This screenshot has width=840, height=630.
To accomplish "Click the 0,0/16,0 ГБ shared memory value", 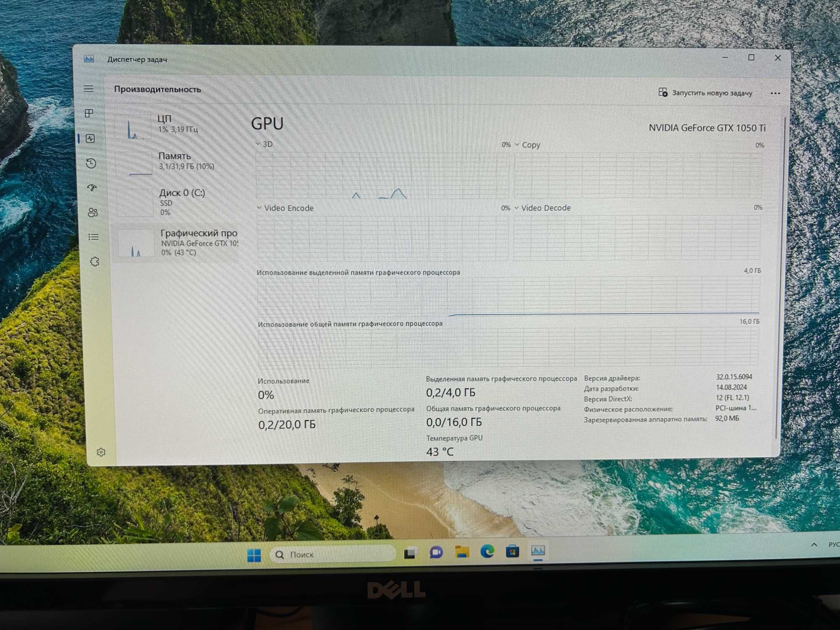I will coord(454,422).
